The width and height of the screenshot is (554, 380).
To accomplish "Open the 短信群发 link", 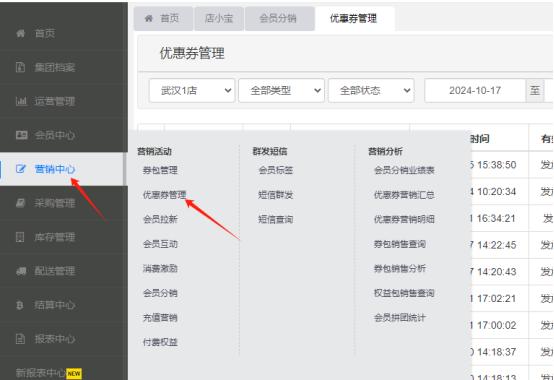I will 276,195.
